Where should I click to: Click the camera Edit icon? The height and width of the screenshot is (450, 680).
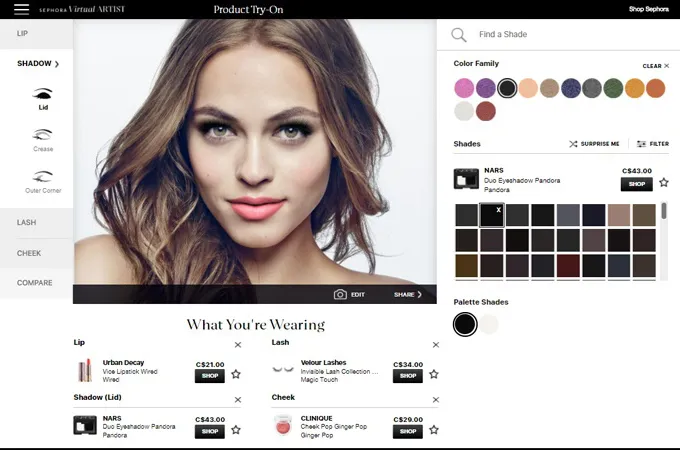340,295
